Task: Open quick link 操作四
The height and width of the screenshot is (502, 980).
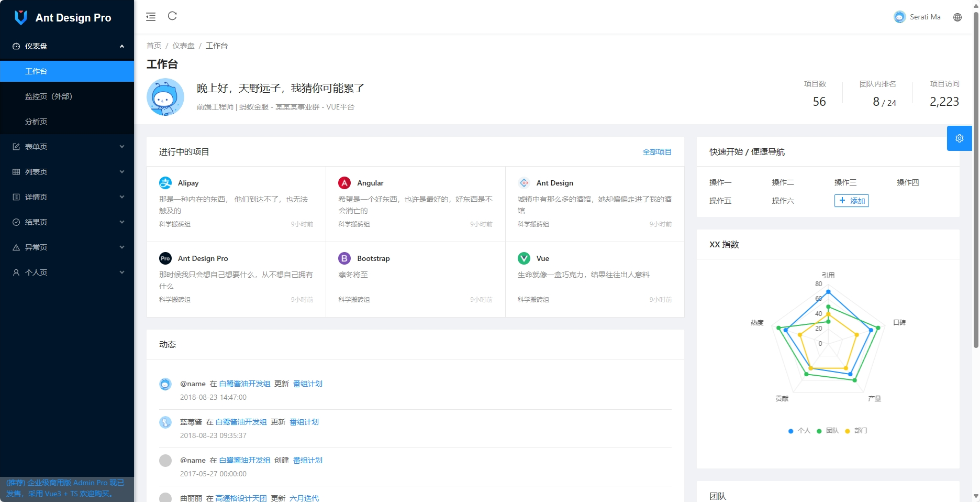Action: click(908, 182)
